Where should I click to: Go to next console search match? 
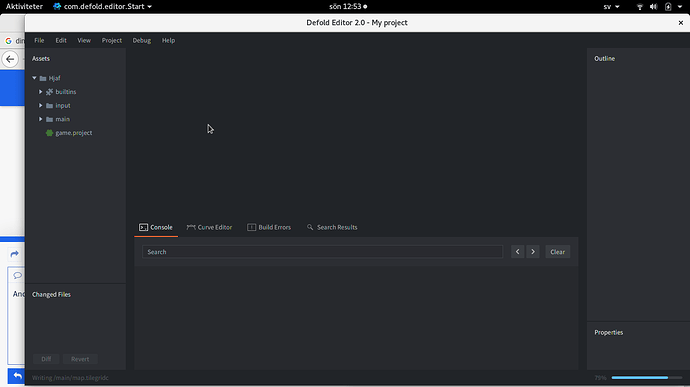[533, 252]
